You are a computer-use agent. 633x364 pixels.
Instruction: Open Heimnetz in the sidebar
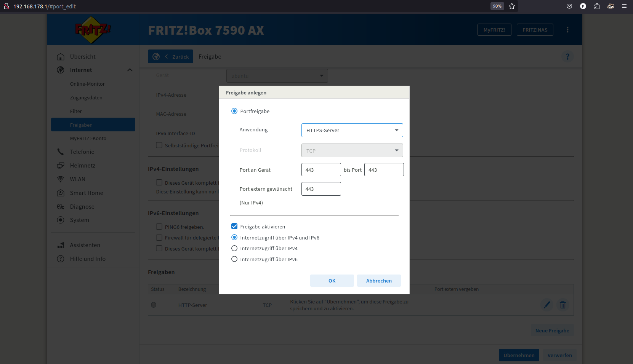tap(82, 166)
